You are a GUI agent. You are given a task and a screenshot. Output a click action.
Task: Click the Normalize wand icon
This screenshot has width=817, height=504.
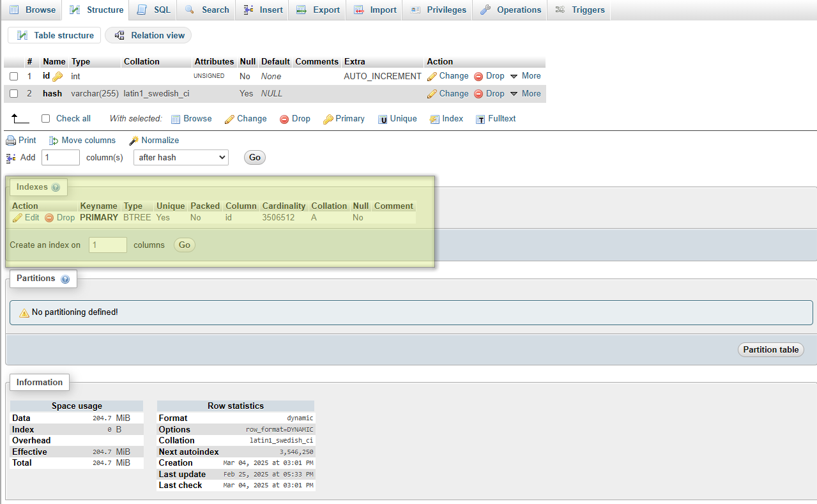(134, 141)
